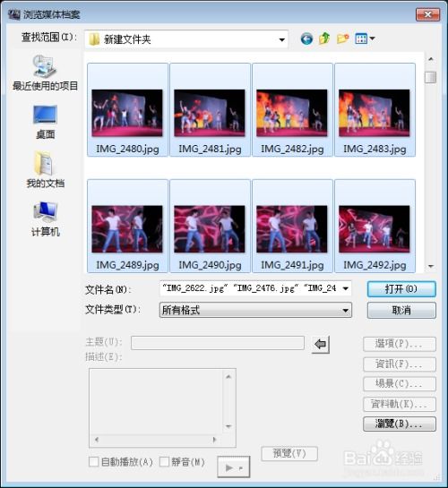Viewport: 448px width, 488px height.
Task: Click the play preview button
Action: click(234, 467)
